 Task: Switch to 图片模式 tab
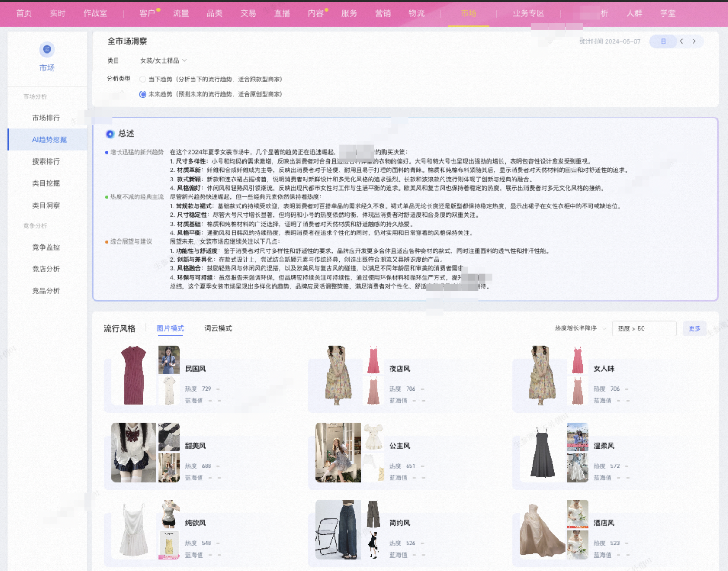pyautogui.click(x=170, y=328)
